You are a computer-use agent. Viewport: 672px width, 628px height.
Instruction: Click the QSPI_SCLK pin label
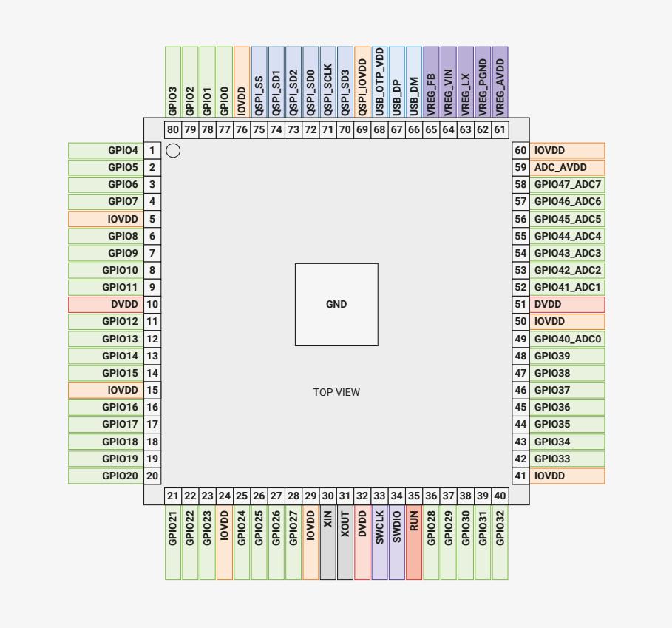327,82
